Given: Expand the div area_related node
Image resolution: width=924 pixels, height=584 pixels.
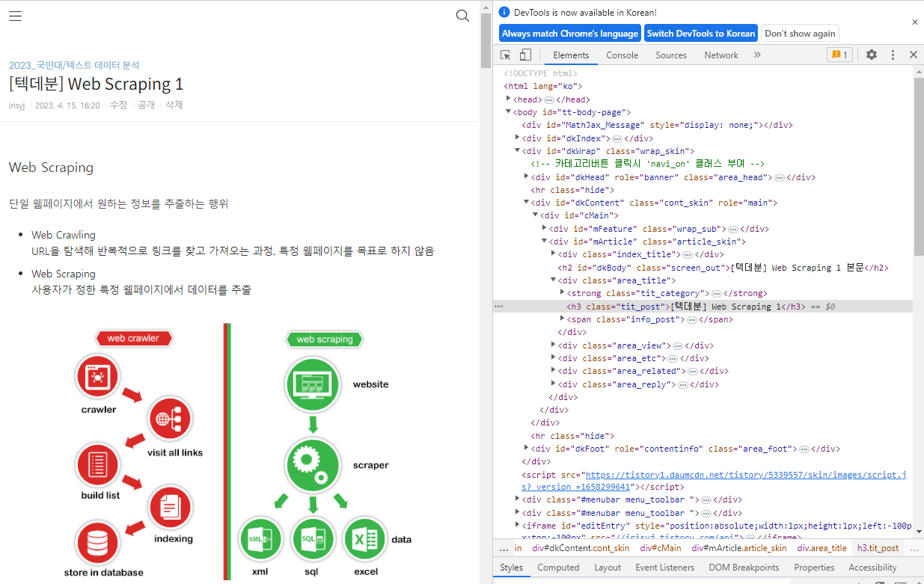Looking at the screenshot, I should click(554, 371).
